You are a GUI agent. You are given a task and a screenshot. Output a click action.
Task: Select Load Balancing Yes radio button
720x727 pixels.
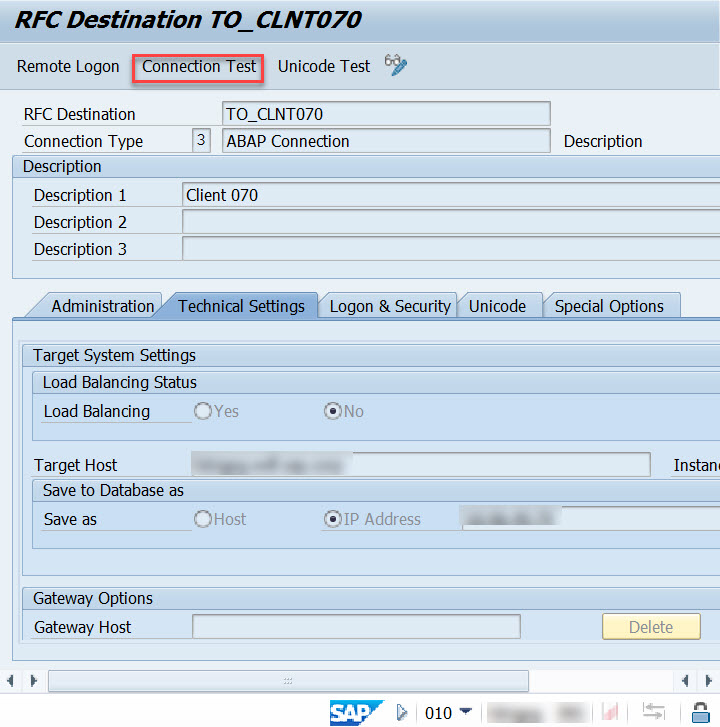(x=203, y=411)
